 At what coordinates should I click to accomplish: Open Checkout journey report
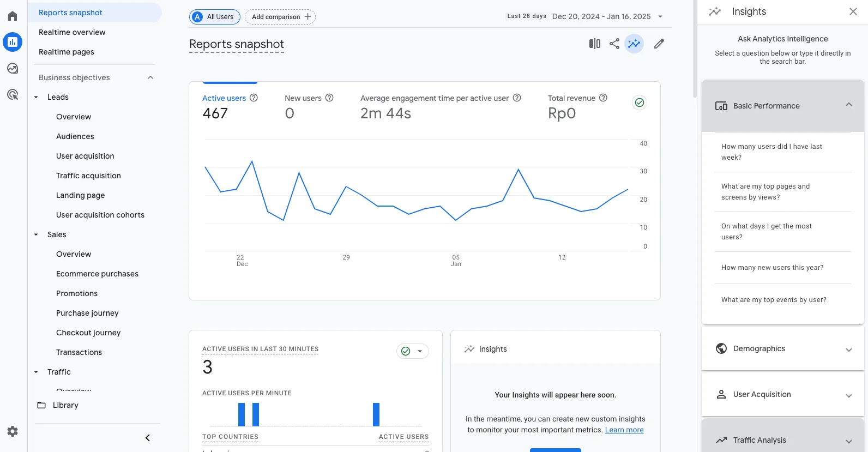(88, 333)
